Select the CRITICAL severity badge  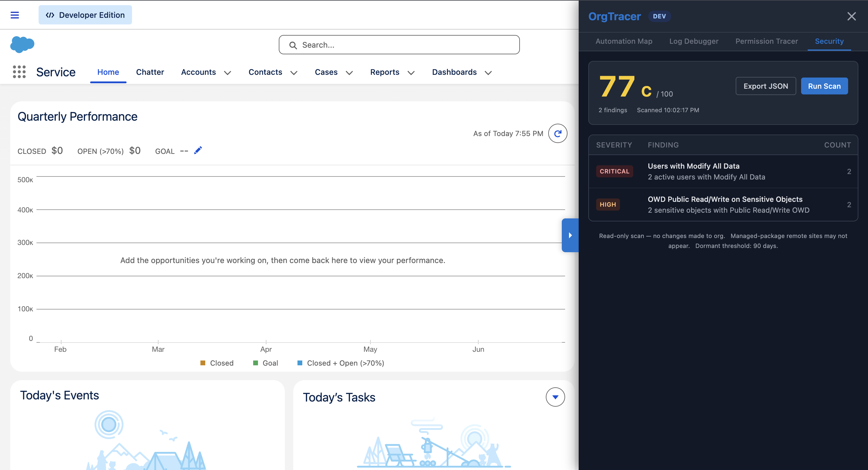click(x=614, y=171)
